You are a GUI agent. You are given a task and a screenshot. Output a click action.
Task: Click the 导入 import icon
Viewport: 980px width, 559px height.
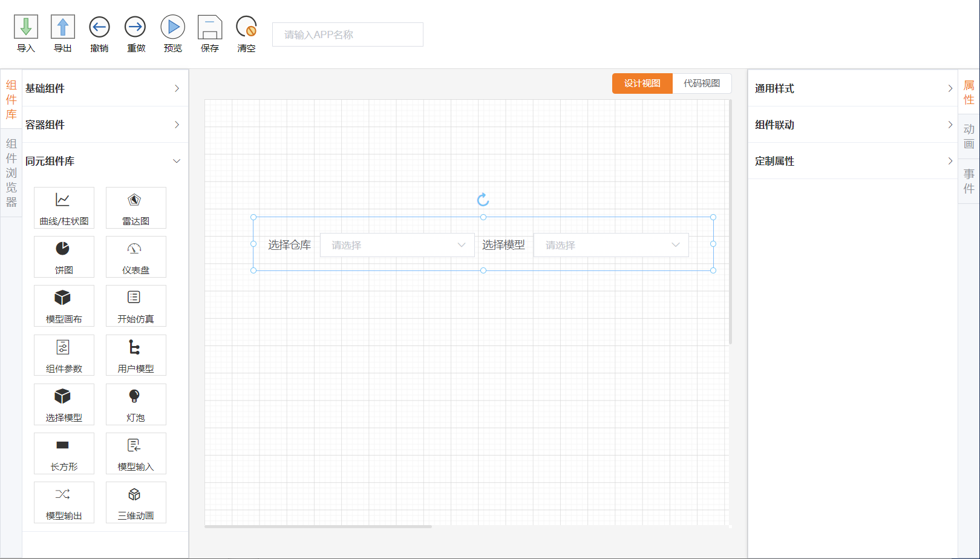pos(26,27)
